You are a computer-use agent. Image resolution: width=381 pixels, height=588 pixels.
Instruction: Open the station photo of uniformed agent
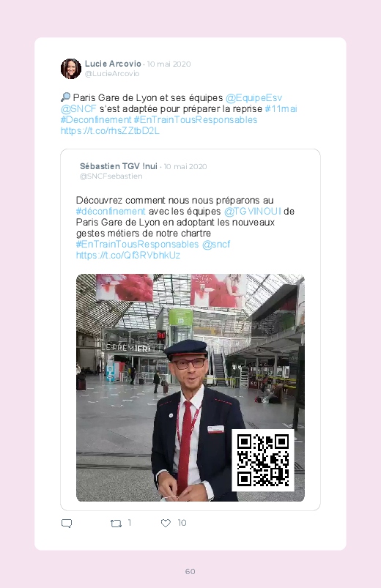[x=190, y=387]
